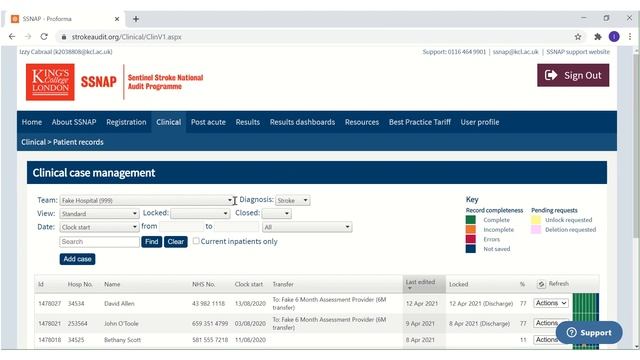Open the Resources menu
The width and height of the screenshot is (640, 360).
click(x=362, y=122)
